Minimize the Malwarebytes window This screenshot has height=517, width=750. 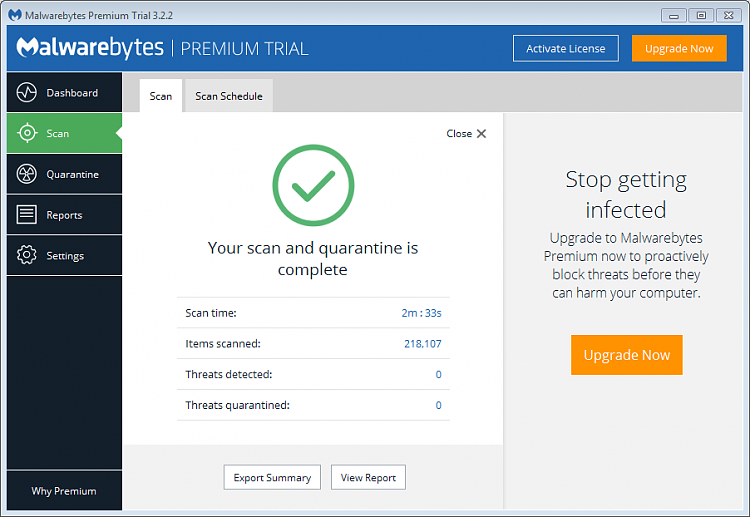pyautogui.click(x=674, y=16)
